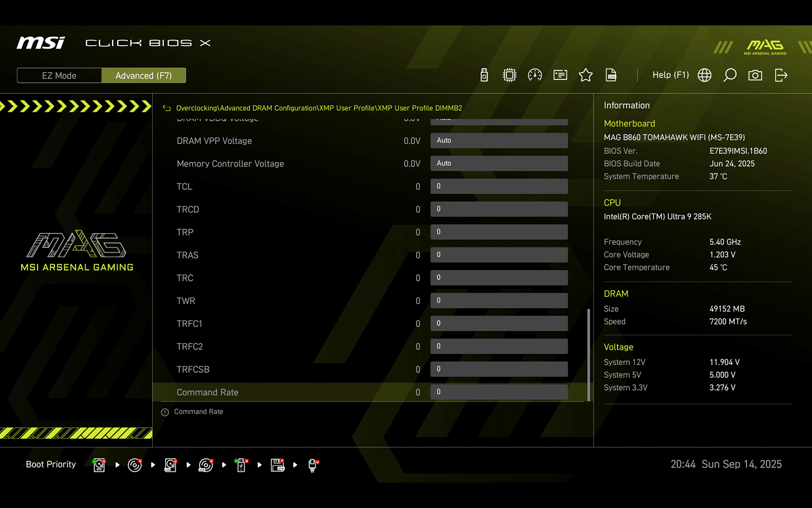Click the TRC value field

coord(499,278)
